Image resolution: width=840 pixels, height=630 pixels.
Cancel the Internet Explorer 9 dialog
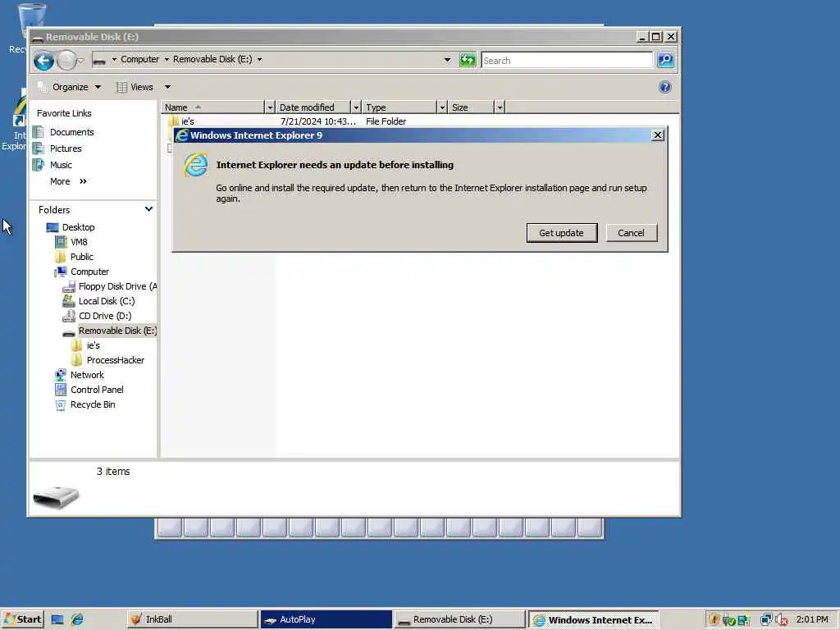[x=631, y=233]
